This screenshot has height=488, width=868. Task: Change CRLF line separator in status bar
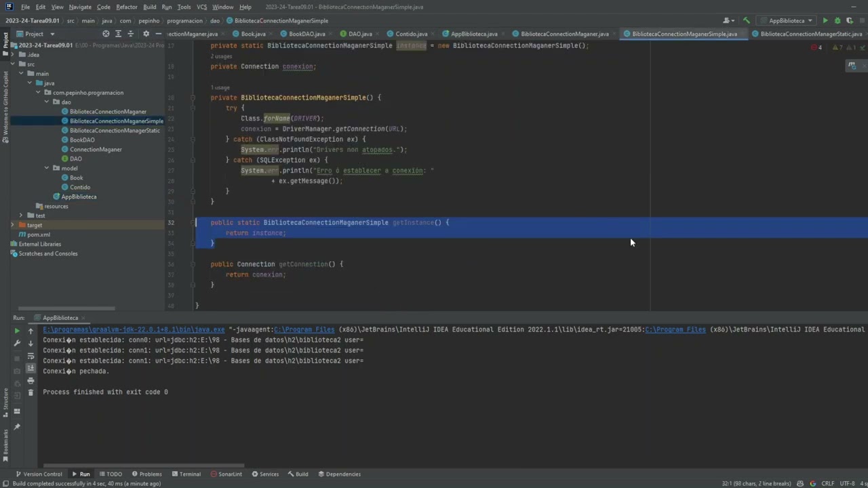tap(827, 483)
